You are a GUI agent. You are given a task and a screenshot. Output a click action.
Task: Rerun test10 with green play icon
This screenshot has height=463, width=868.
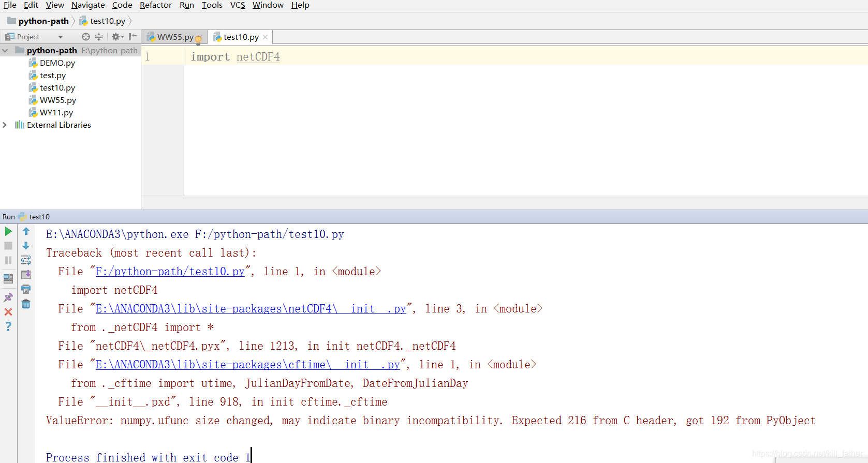click(x=8, y=231)
